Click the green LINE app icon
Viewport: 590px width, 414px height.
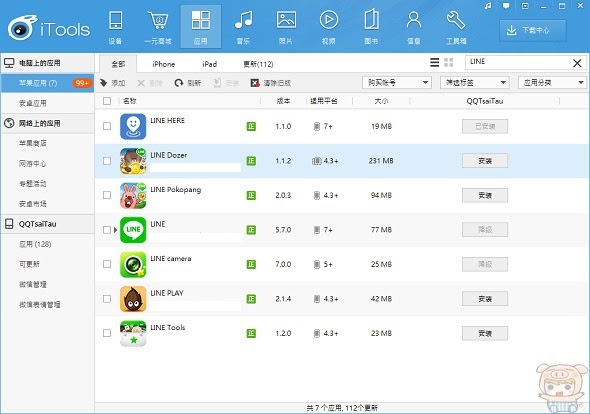pyautogui.click(x=133, y=230)
